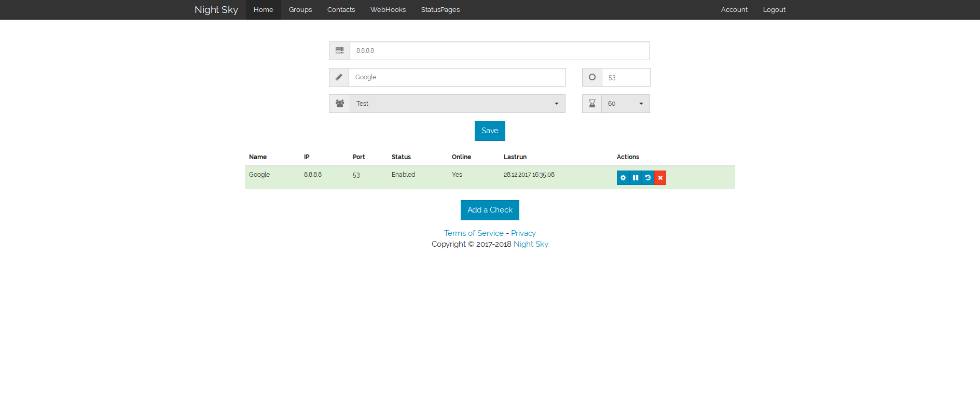Click the Lastrun timestamp 28.12.2017 16:35:08
Image resolution: width=980 pixels, height=396 pixels.
(529, 175)
